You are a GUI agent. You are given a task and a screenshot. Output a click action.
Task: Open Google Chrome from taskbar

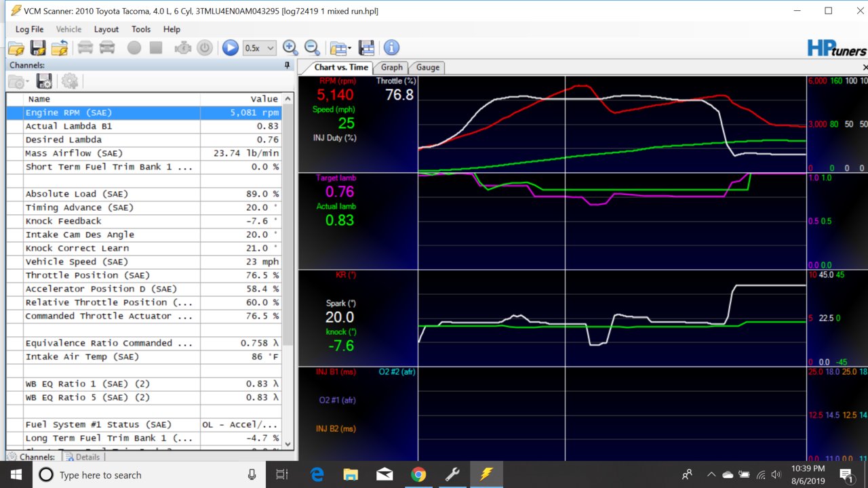[x=418, y=474]
